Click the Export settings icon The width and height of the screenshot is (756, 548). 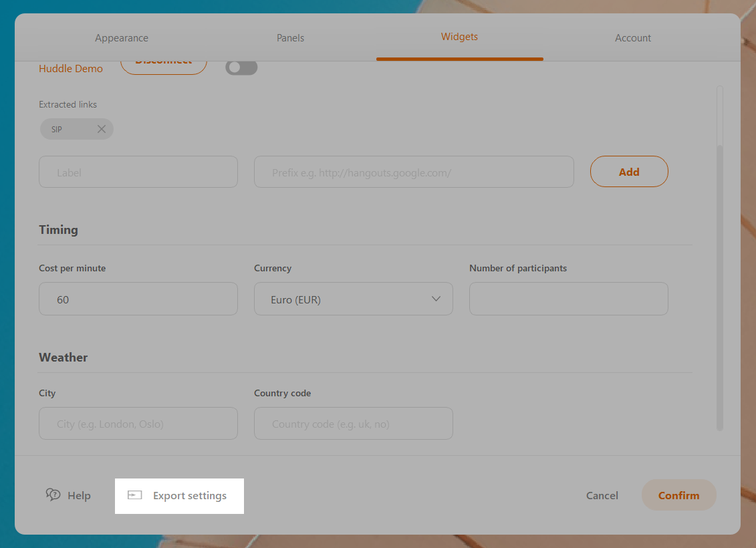[135, 495]
